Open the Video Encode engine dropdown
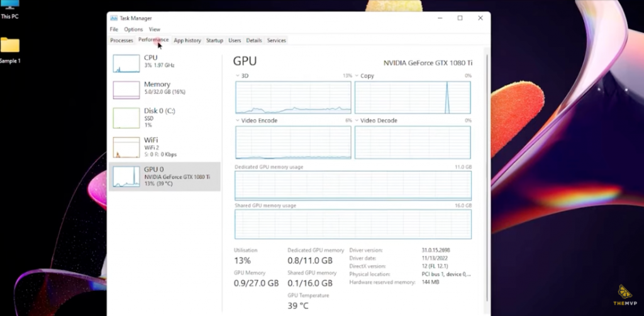 pos(238,121)
